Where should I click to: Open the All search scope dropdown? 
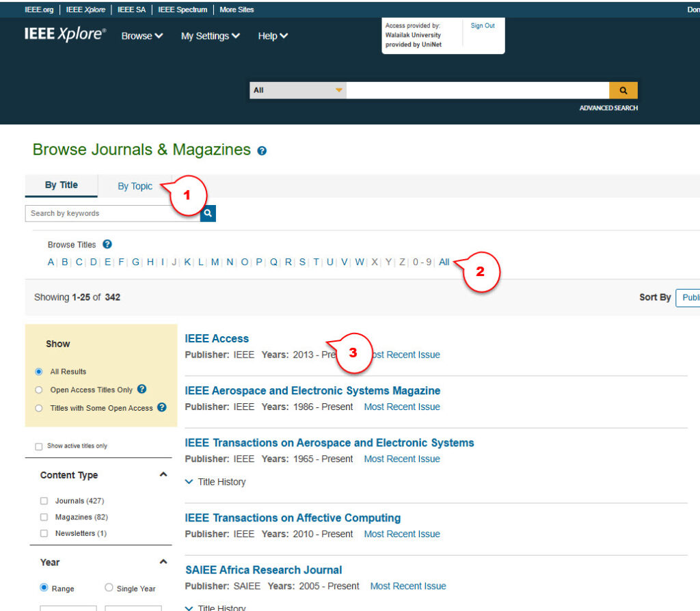(x=297, y=90)
